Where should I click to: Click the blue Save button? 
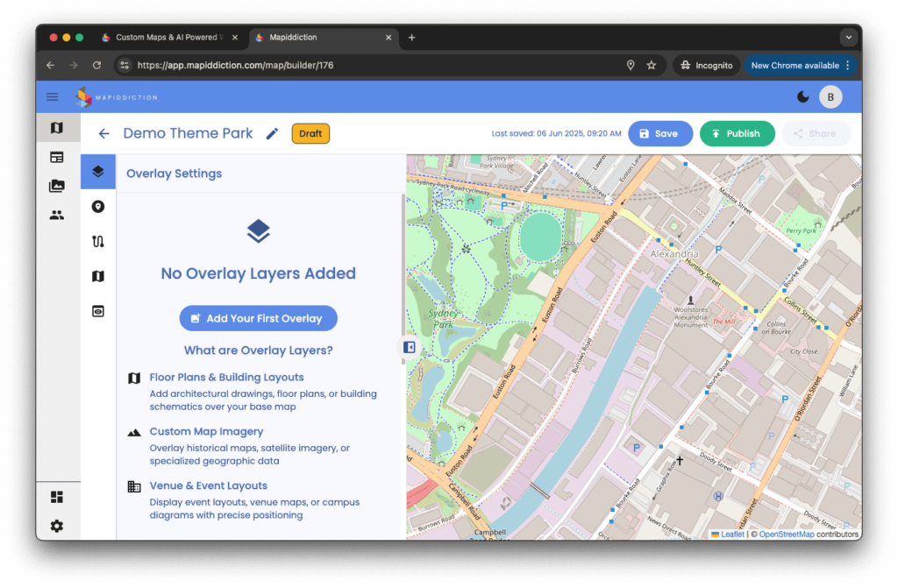(x=659, y=134)
